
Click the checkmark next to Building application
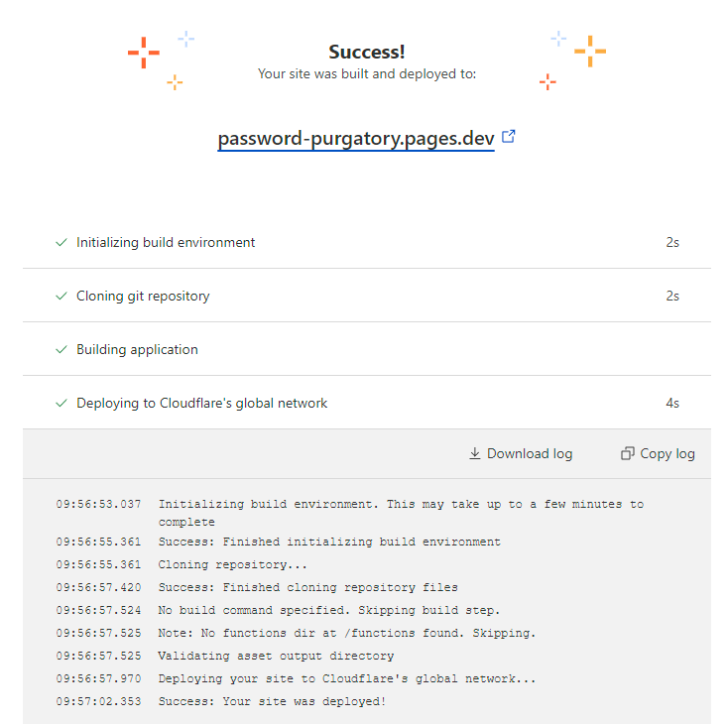pos(61,349)
